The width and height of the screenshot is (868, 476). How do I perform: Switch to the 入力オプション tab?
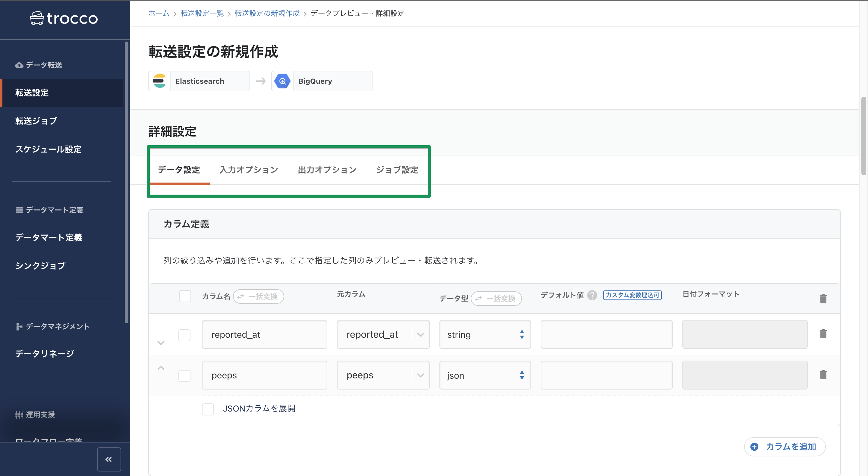coord(249,170)
